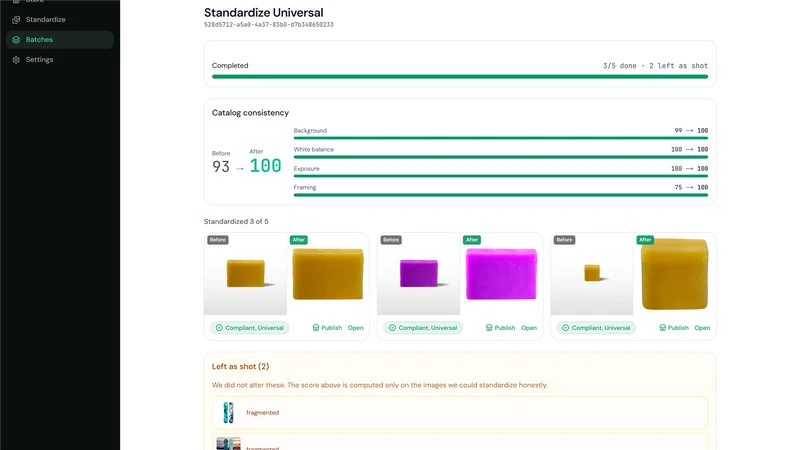Click the After thumbnail of yellow cube
The image size is (800, 450).
click(675, 274)
